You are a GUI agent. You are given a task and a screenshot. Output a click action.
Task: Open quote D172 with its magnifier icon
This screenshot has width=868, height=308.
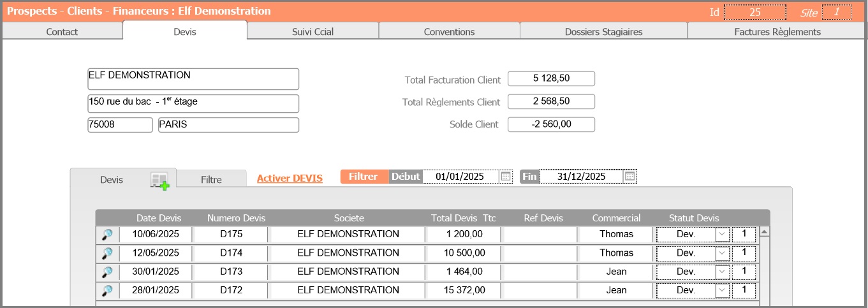(x=107, y=290)
